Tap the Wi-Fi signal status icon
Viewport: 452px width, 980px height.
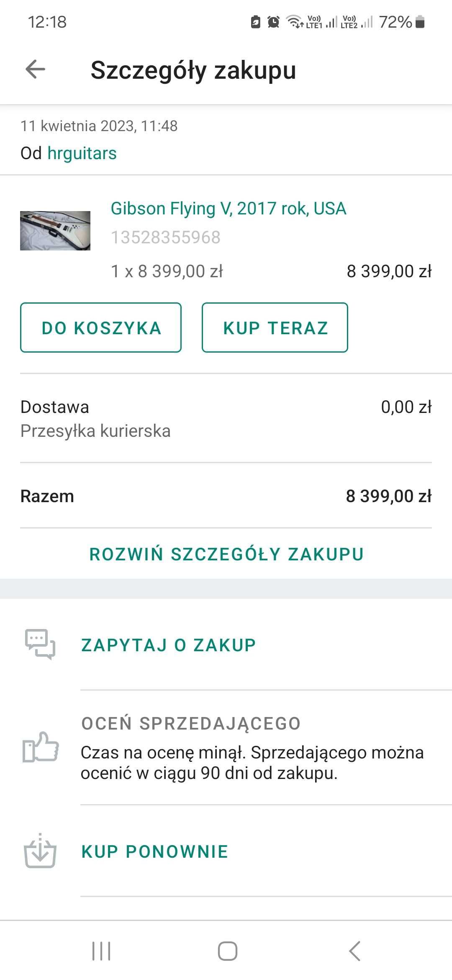pos(294,21)
